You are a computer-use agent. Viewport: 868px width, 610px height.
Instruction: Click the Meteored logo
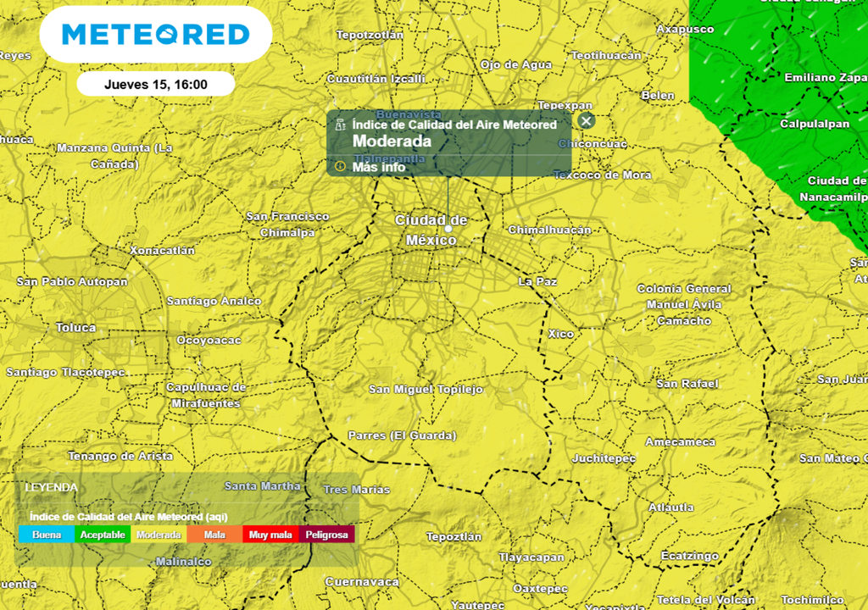click(156, 35)
